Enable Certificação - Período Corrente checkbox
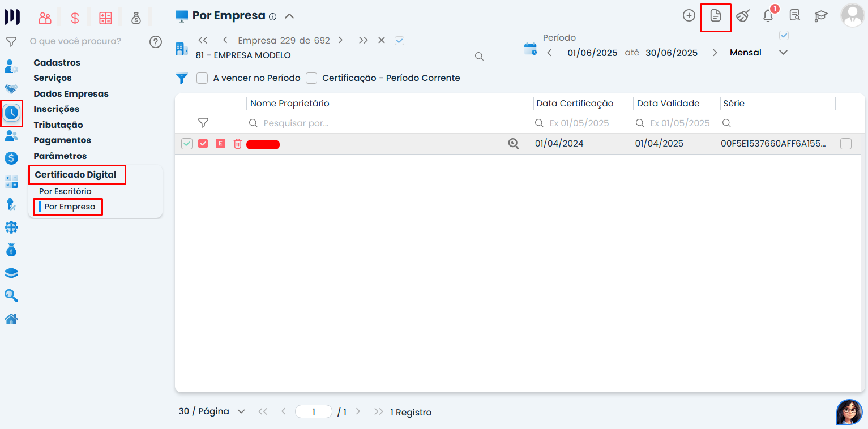Screen dimensions: 868x429 point(311,78)
